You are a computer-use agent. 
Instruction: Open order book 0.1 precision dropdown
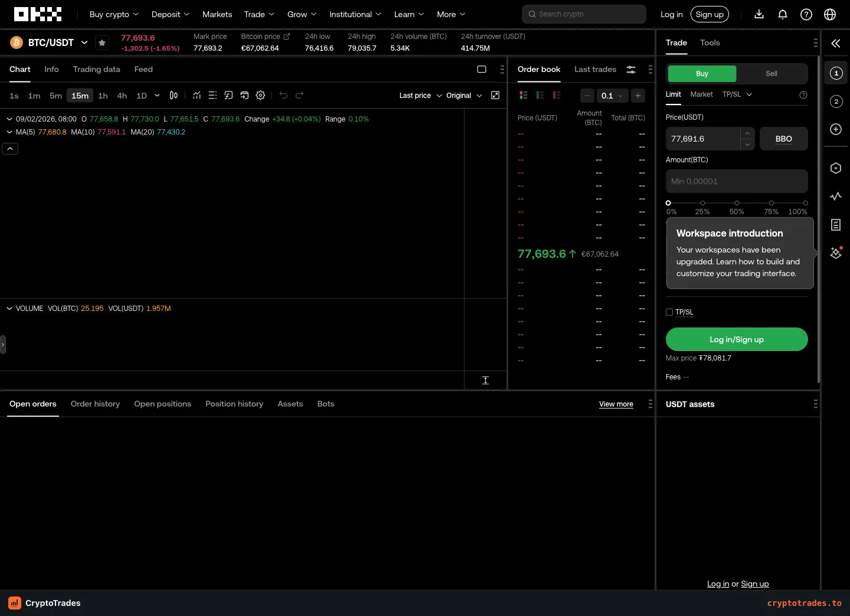tap(612, 96)
